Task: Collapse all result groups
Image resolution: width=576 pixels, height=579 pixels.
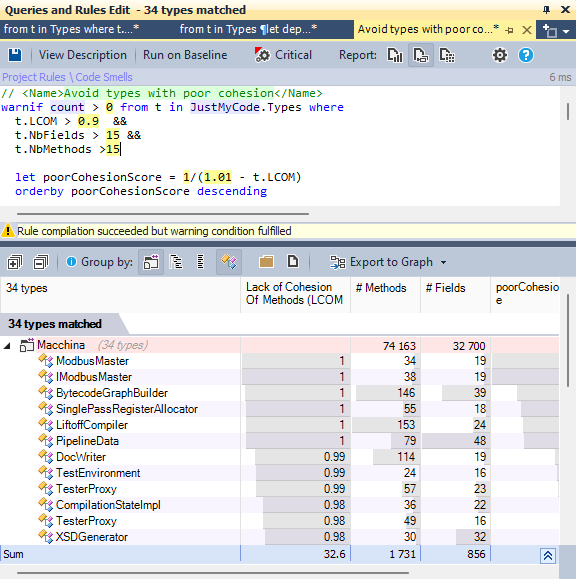Action: pos(41,262)
